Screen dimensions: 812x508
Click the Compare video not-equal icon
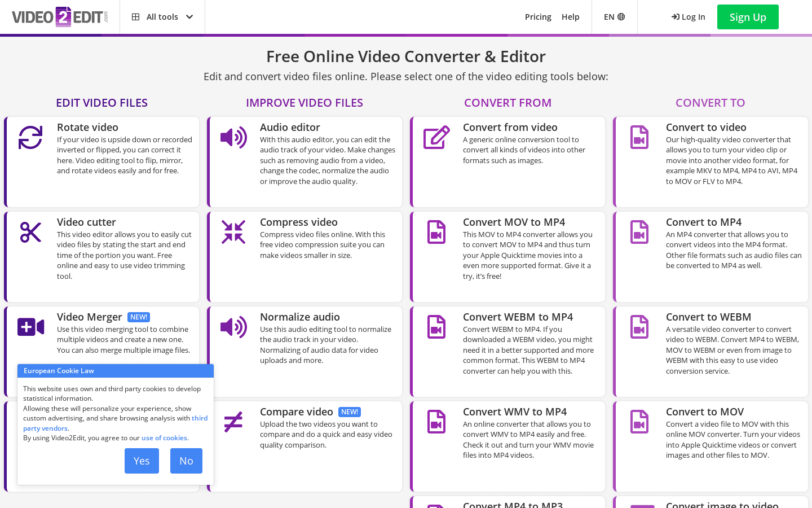[x=233, y=422]
